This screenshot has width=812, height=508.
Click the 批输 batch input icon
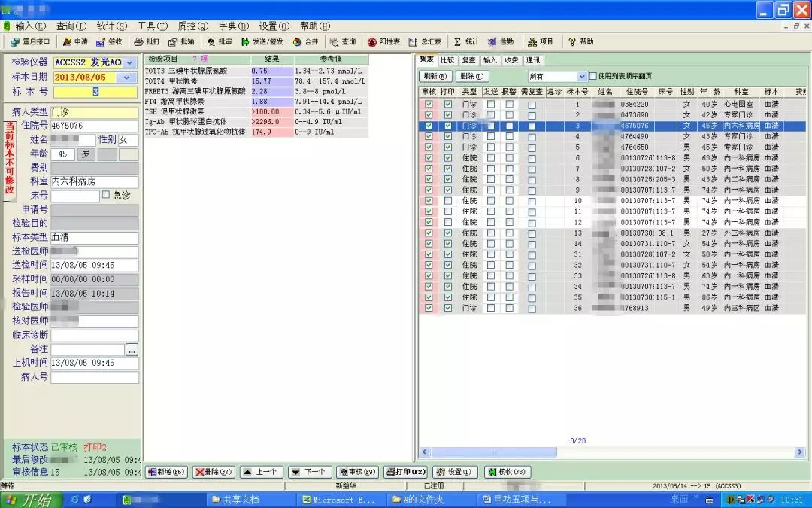(x=181, y=42)
